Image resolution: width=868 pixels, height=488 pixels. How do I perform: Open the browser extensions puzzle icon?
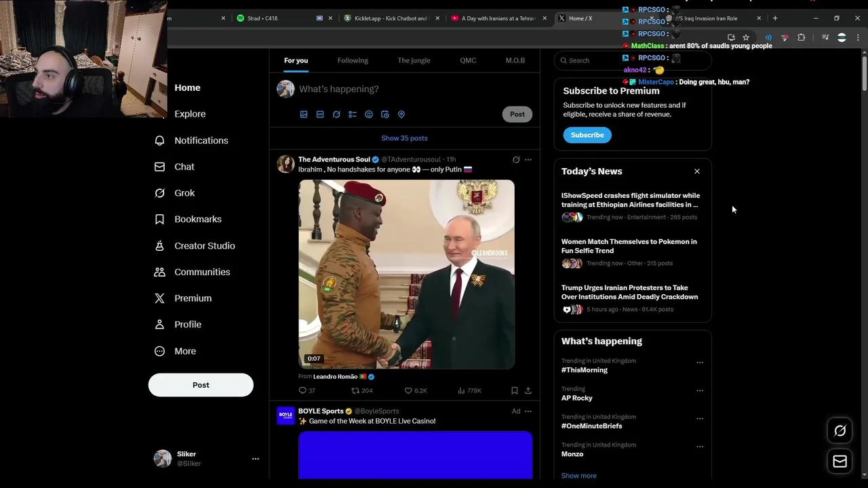(x=802, y=37)
